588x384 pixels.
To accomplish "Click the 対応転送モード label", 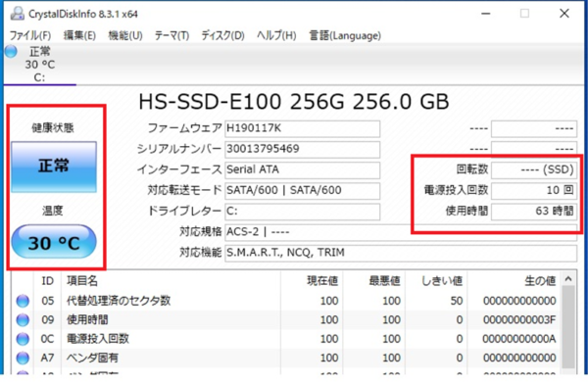I will (x=184, y=190).
